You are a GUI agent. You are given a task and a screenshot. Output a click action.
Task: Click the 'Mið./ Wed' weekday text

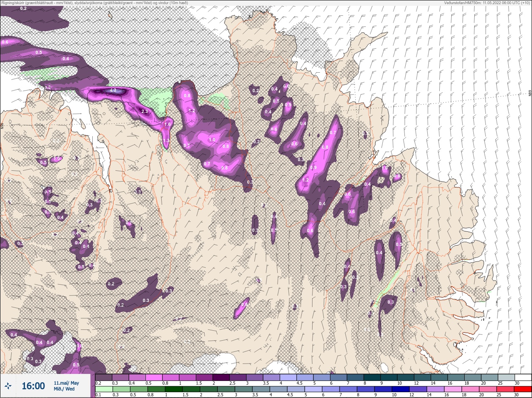(x=64, y=389)
